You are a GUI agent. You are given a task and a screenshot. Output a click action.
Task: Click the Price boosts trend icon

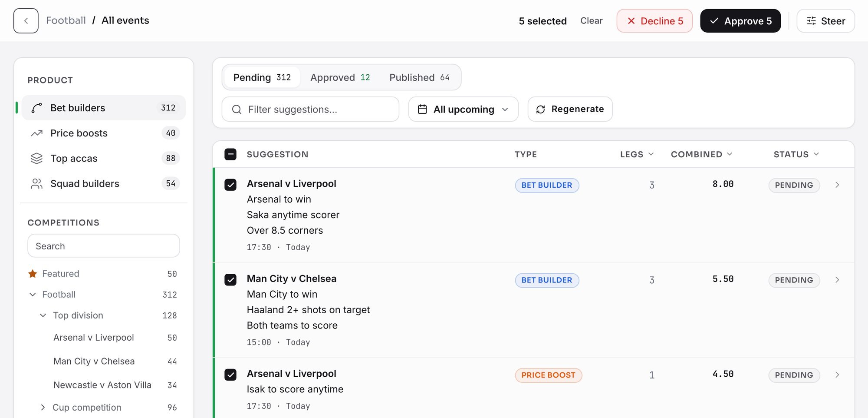tap(37, 133)
